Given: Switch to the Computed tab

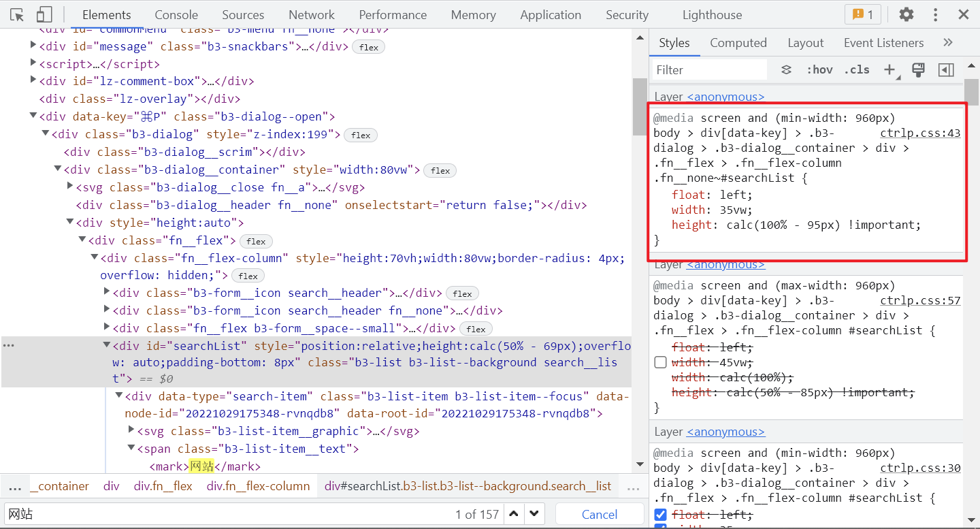Looking at the screenshot, I should pyautogui.click(x=738, y=42).
